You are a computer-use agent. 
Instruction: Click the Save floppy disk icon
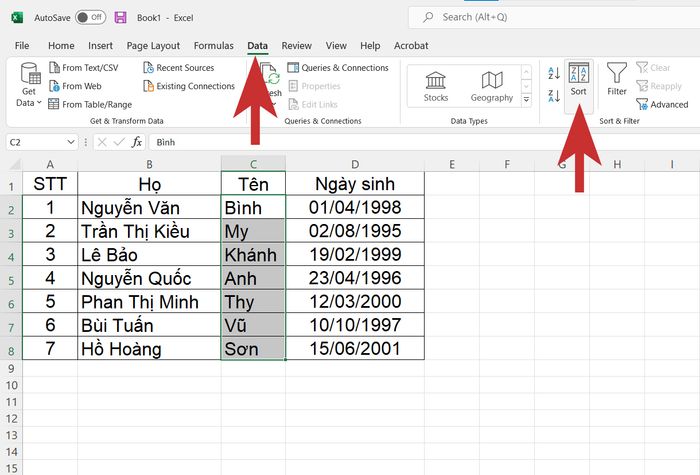[121, 18]
